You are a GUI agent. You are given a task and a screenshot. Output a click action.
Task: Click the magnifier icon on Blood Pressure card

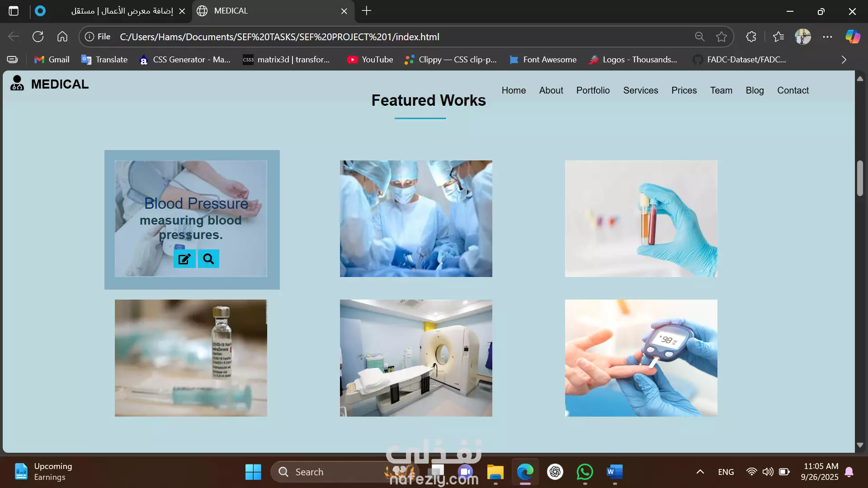coord(208,259)
